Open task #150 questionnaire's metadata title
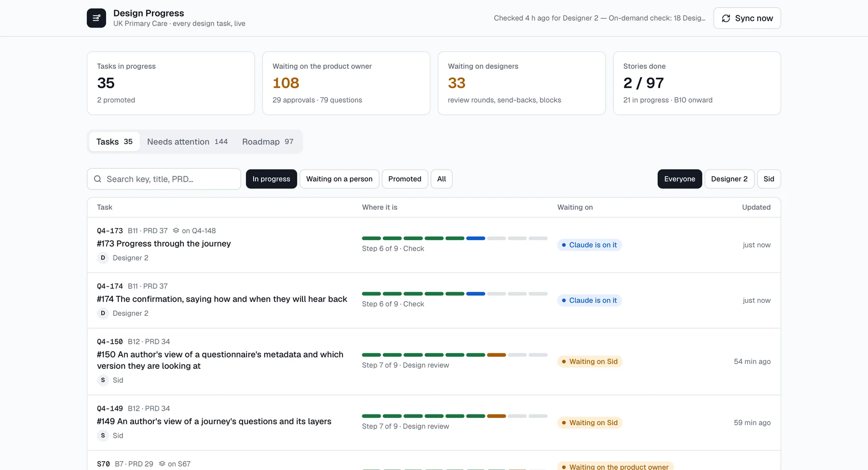The width and height of the screenshot is (868, 470). (x=220, y=360)
